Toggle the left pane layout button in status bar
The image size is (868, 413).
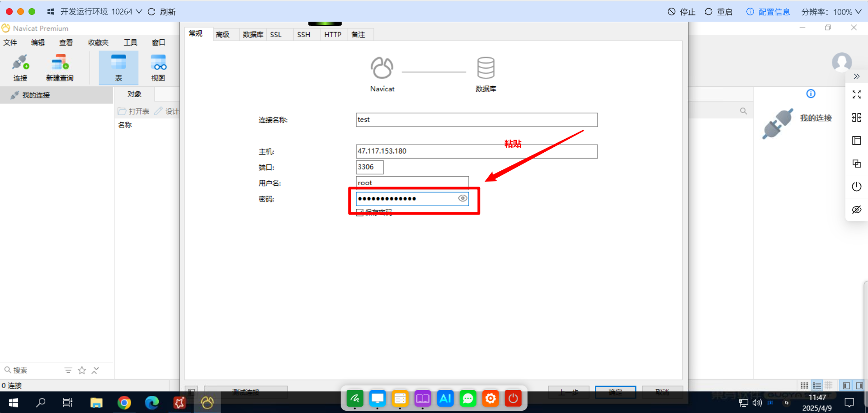tap(846, 385)
